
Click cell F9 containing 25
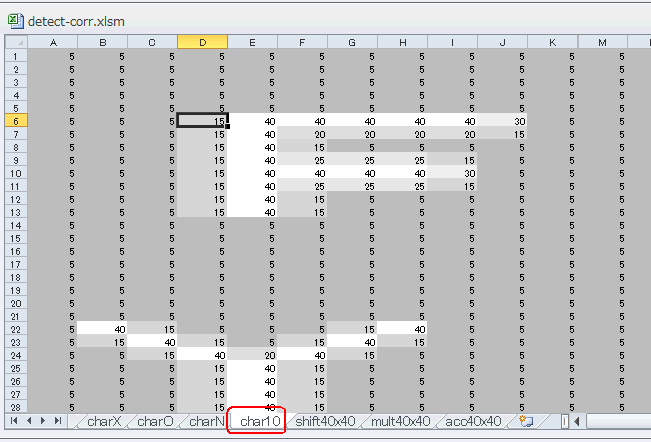click(x=302, y=160)
